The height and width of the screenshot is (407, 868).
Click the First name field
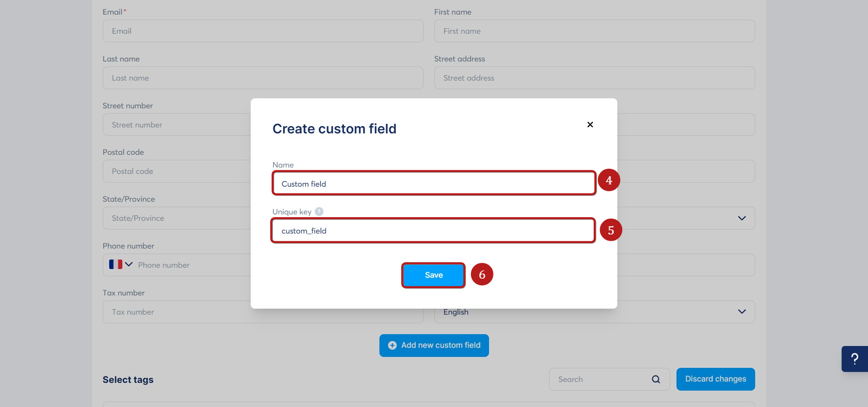pyautogui.click(x=595, y=31)
